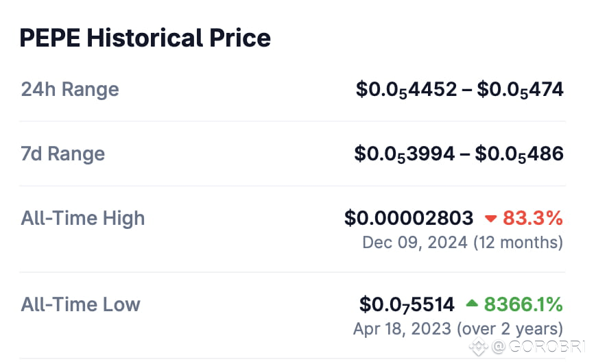Click the red down arrow beside 83.3%
Image resolution: width=596 pixels, height=364 pixels.
(490, 219)
